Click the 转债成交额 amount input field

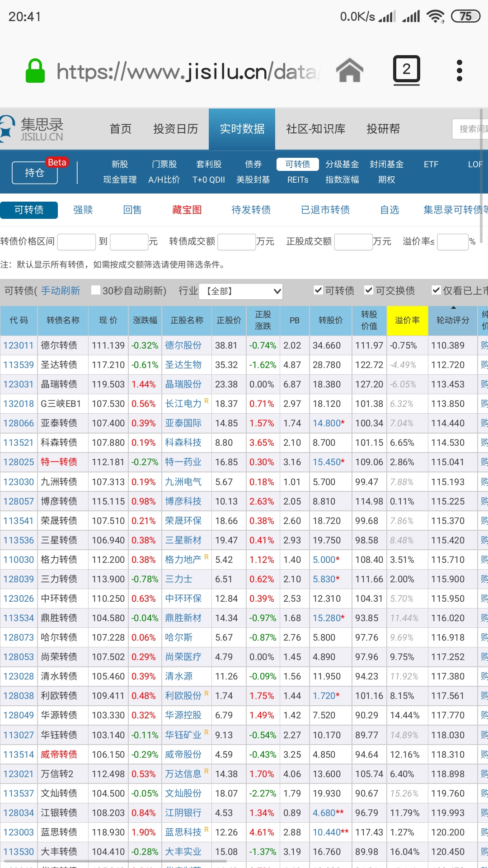pos(236,242)
